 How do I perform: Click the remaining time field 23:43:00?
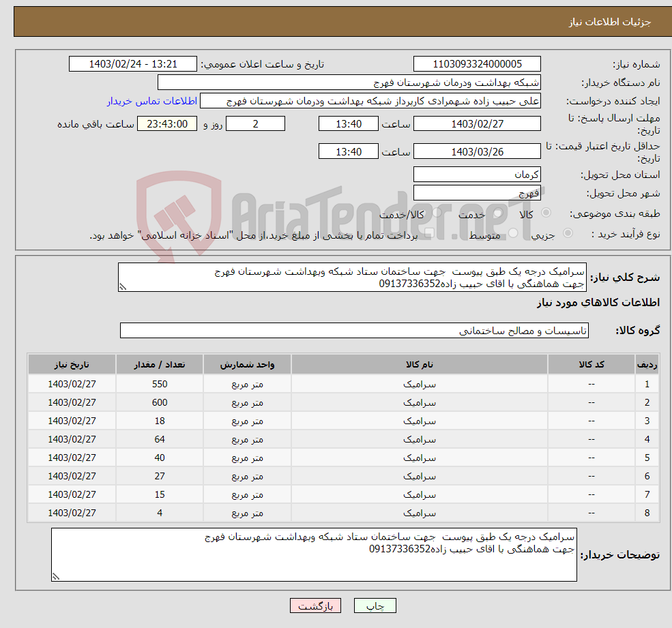coord(167,124)
